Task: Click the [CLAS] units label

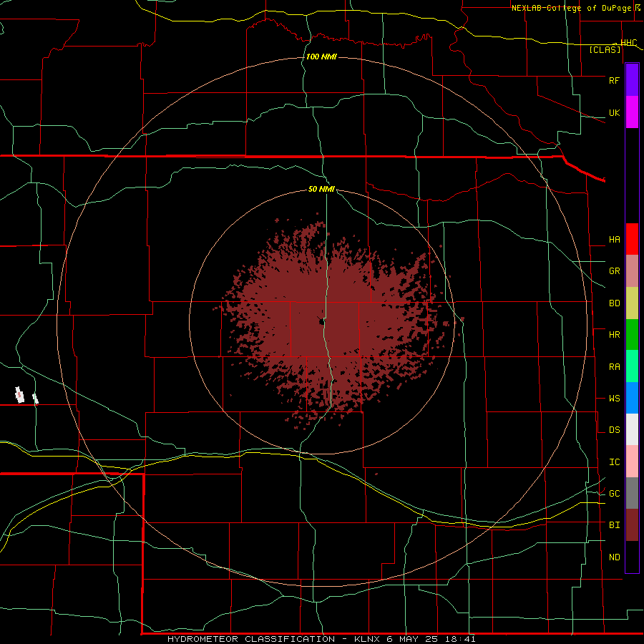Action: click(605, 50)
